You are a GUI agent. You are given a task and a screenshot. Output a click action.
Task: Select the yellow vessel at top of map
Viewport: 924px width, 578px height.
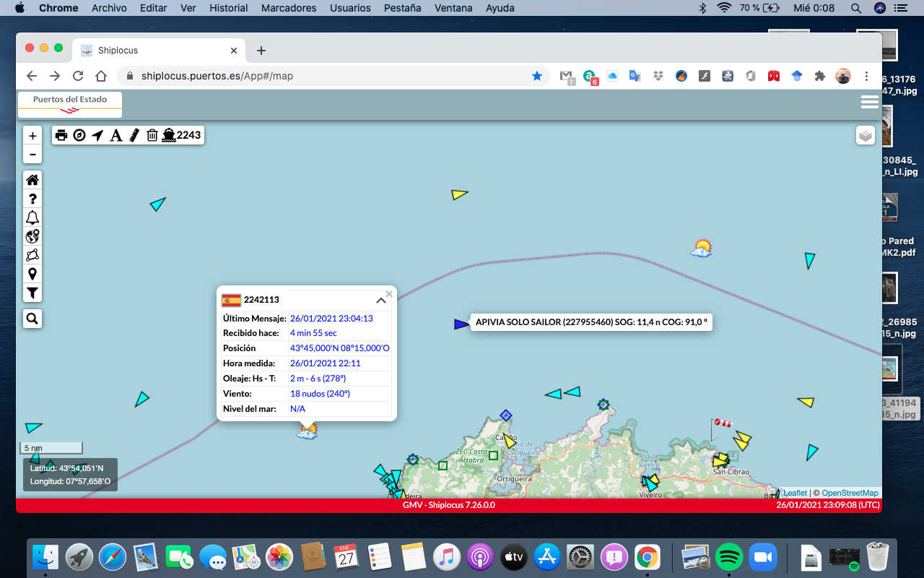[x=459, y=194]
